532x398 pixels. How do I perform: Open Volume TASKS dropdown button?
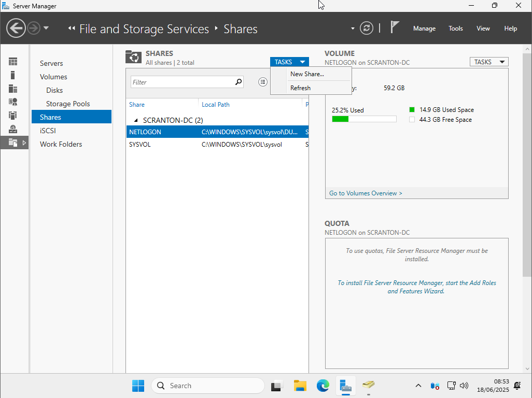(x=489, y=62)
